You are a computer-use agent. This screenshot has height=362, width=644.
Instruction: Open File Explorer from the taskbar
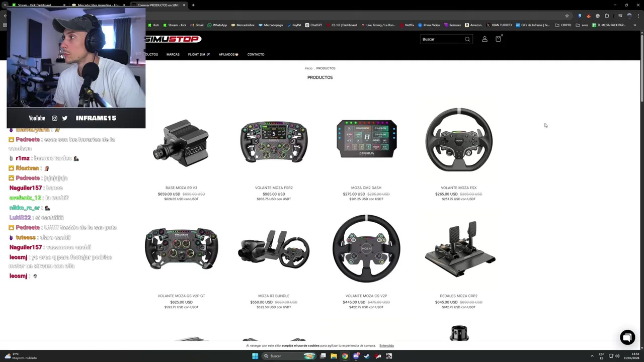[334, 356]
